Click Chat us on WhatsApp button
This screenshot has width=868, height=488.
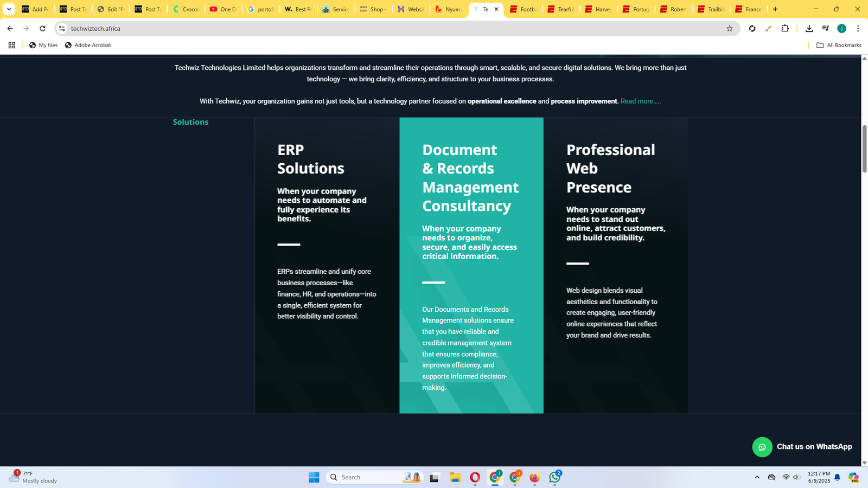coord(803,447)
